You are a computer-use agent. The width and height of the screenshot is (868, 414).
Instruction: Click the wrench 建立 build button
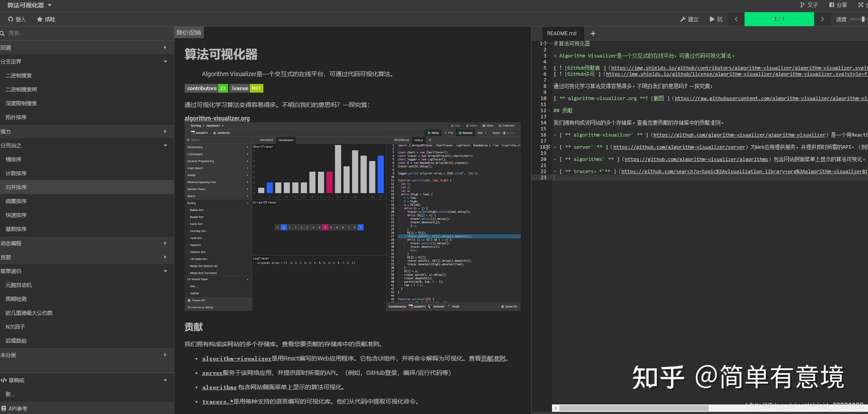(689, 19)
